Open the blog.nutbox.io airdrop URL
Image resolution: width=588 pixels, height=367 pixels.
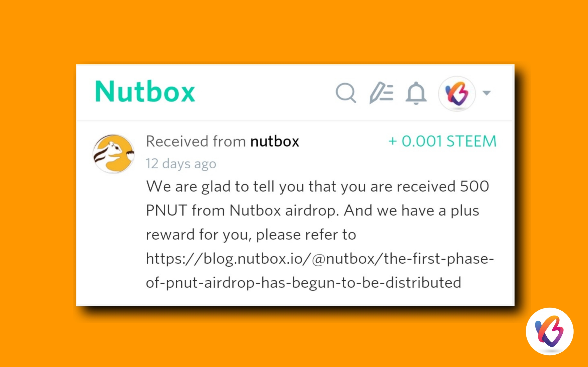coord(320,271)
